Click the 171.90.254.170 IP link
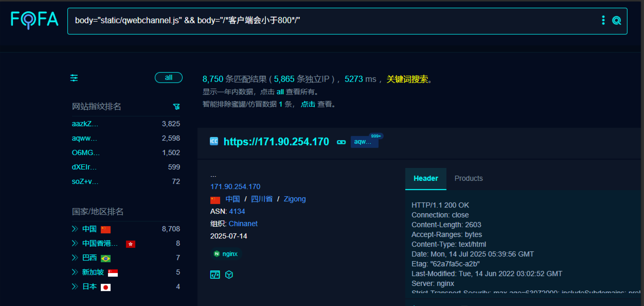This screenshot has width=644, height=306. tap(235, 186)
